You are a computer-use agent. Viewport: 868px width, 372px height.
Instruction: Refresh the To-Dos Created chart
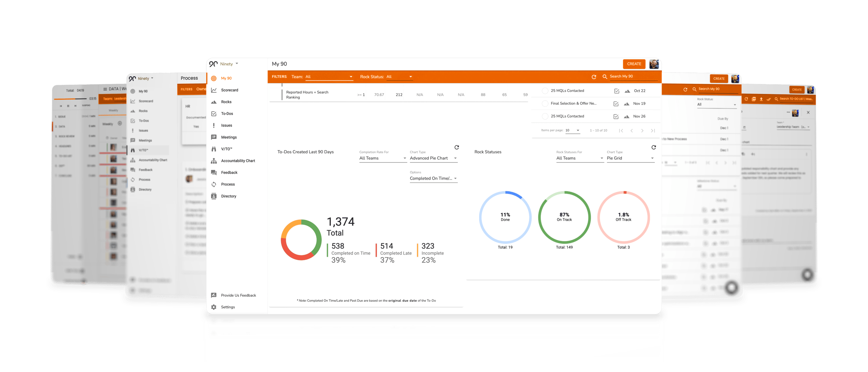(457, 147)
